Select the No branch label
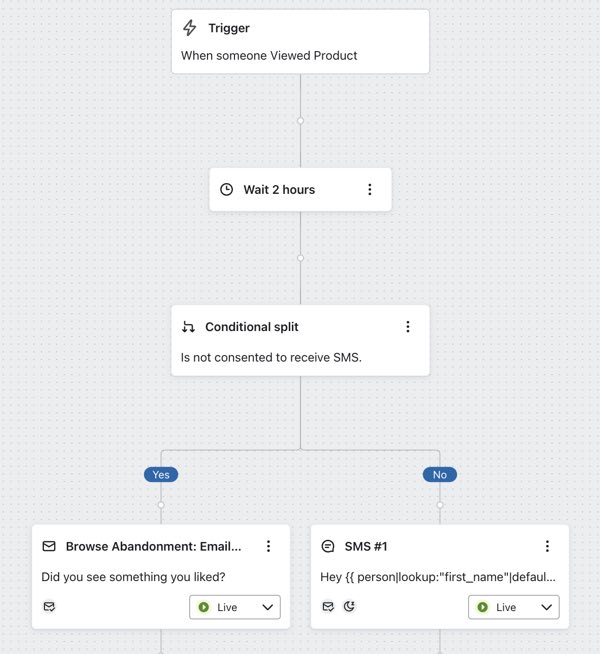This screenshot has width=600, height=654. pyautogui.click(x=440, y=475)
